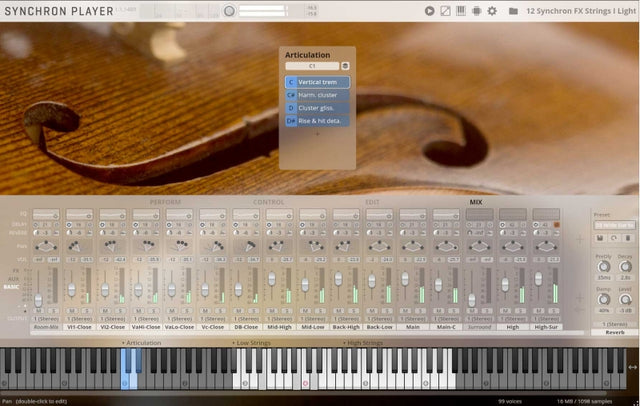Click the preset folder icon

click(x=513, y=11)
